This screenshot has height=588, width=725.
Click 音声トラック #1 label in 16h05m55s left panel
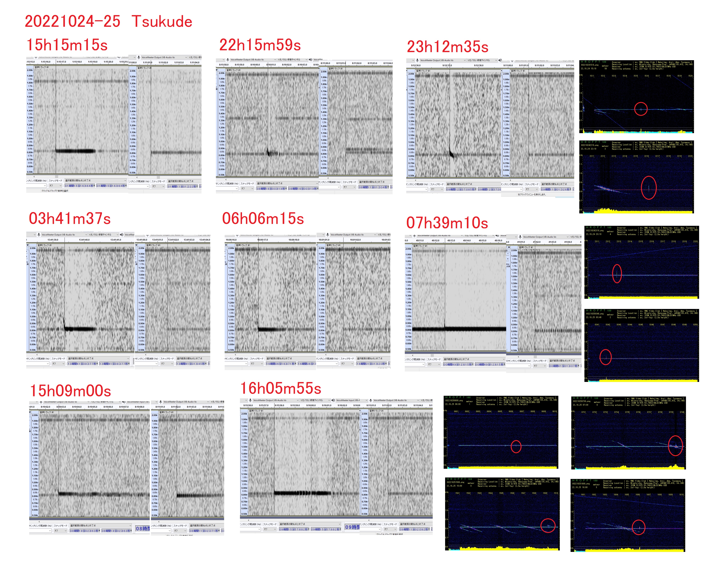256,411
